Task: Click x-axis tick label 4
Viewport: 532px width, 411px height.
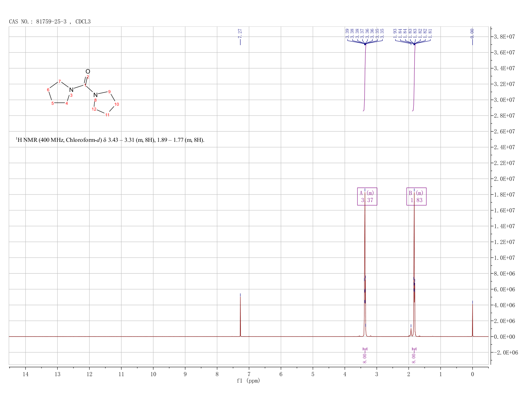Action: pos(345,374)
